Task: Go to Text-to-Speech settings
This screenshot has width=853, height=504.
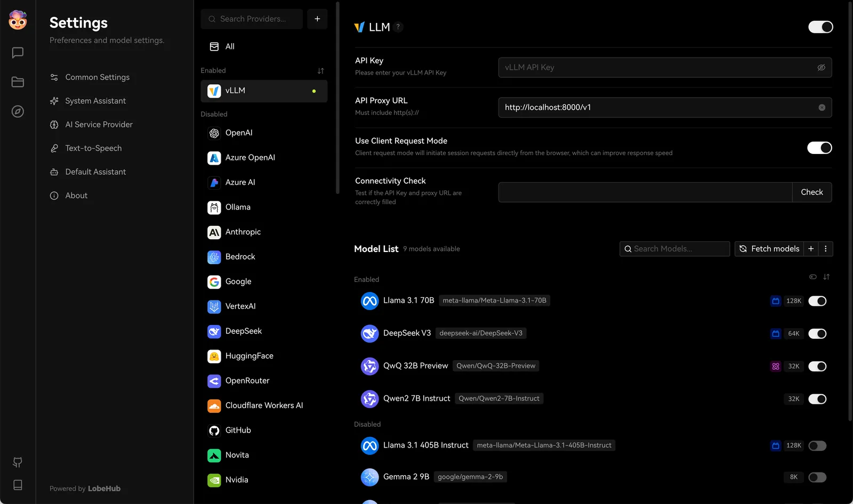Action: pyautogui.click(x=93, y=148)
